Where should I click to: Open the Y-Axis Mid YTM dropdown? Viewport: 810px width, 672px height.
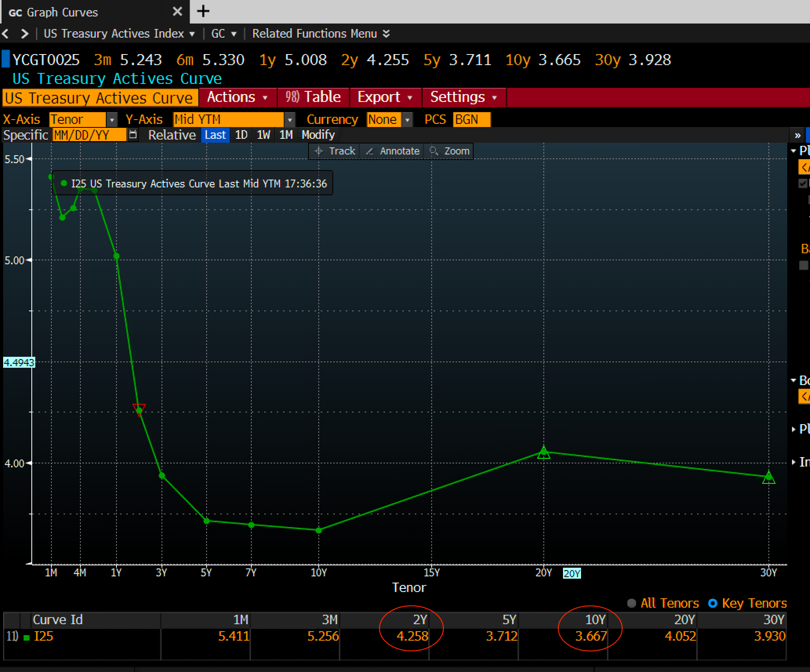point(290,120)
